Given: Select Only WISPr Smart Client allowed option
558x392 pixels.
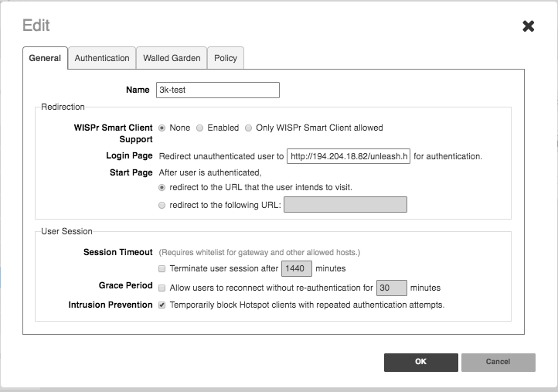Looking at the screenshot, I should coord(249,128).
